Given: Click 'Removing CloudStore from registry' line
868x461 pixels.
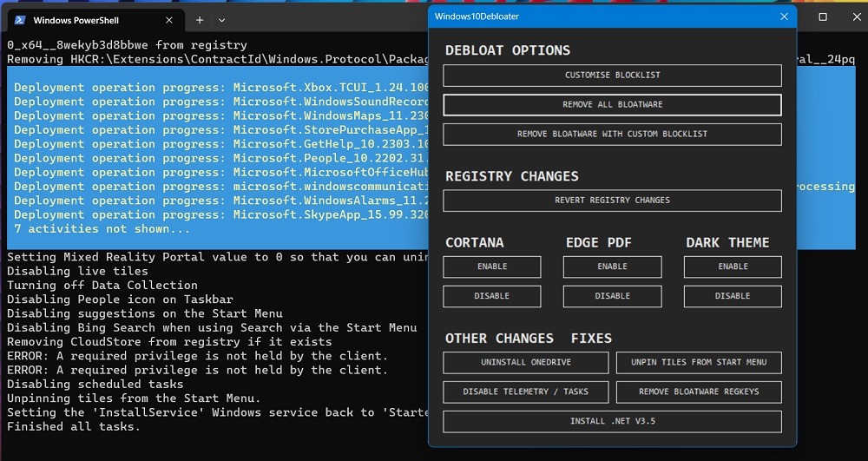Looking at the screenshot, I should click(x=169, y=342).
